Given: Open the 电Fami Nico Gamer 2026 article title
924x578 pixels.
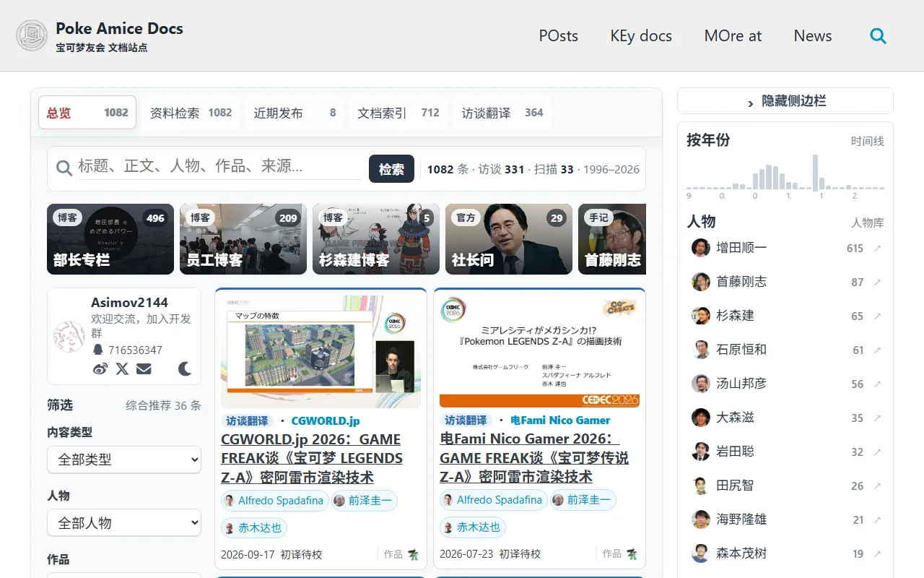Looking at the screenshot, I should coord(534,458).
